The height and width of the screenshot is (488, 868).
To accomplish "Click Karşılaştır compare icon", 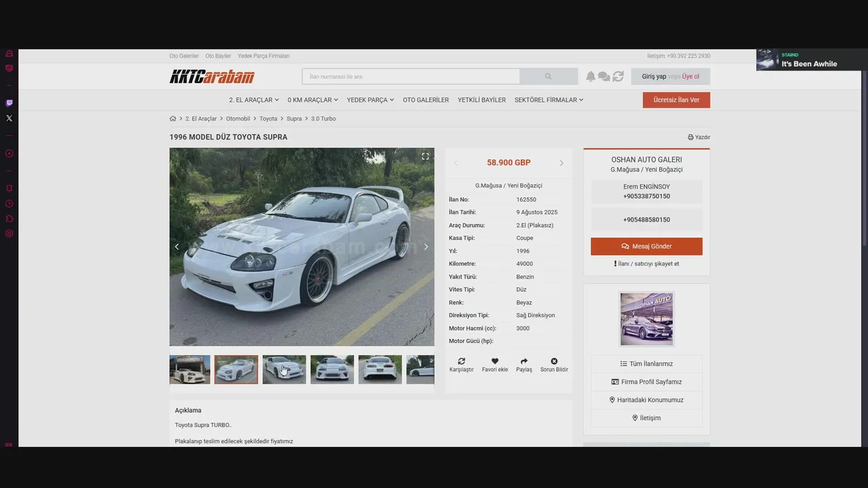I will click(461, 365).
